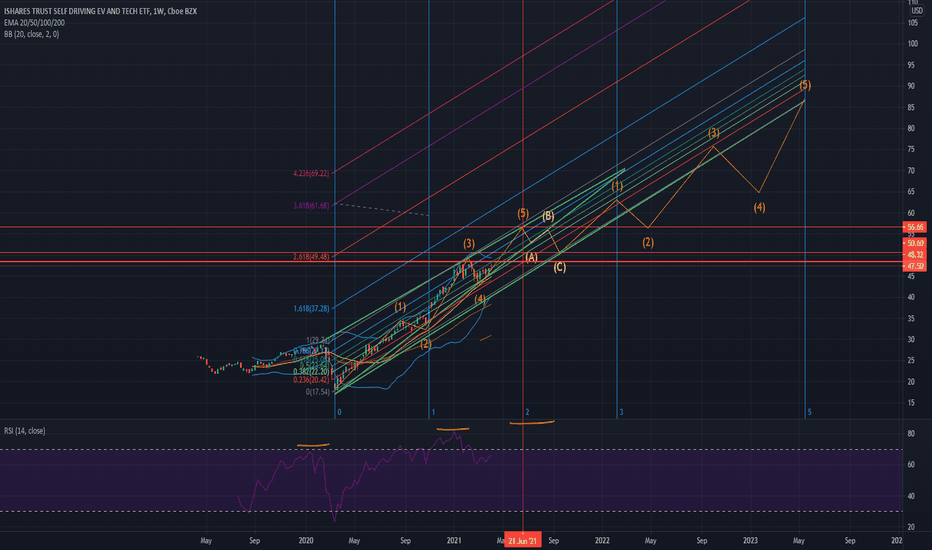Select the 47.52 red price label

coord(915,266)
